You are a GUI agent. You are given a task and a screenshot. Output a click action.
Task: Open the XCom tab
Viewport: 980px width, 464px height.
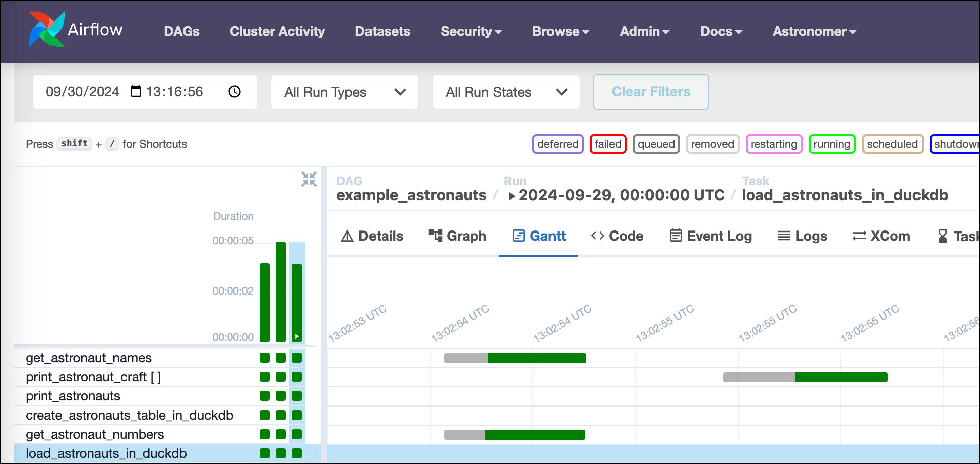(x=881, y=236)
